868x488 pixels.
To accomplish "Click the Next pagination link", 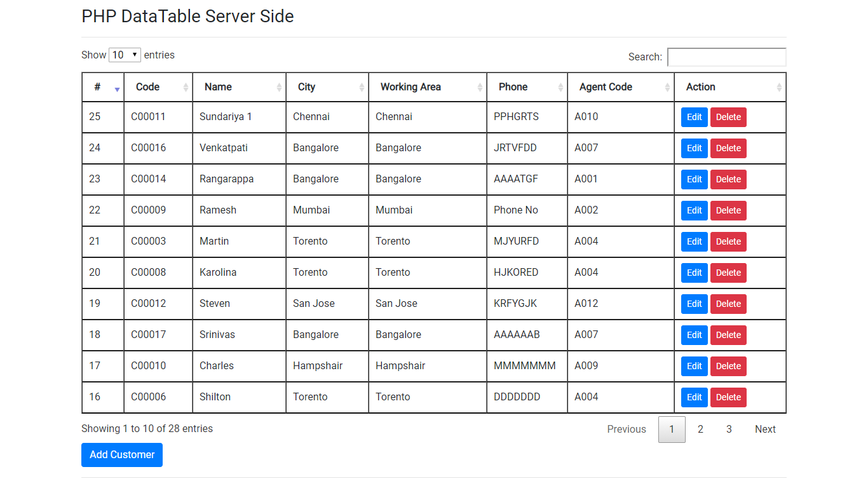I will click(765, 429).
